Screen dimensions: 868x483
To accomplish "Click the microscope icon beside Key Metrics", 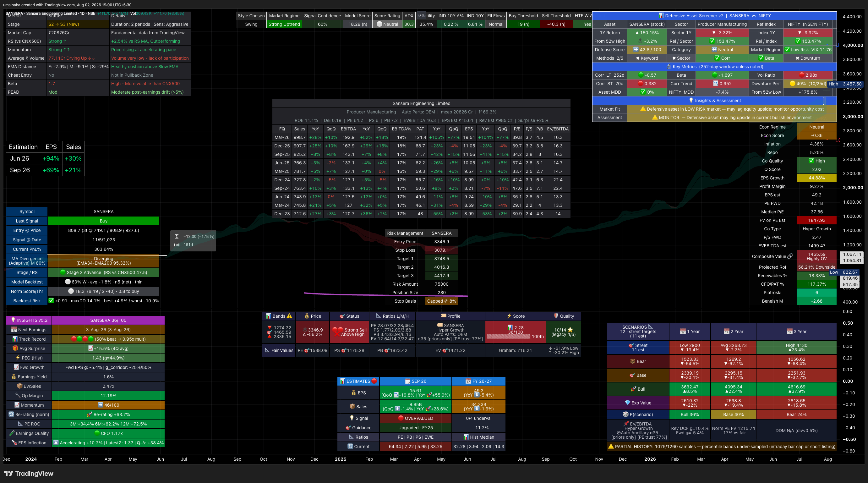I will pos(669,66).
